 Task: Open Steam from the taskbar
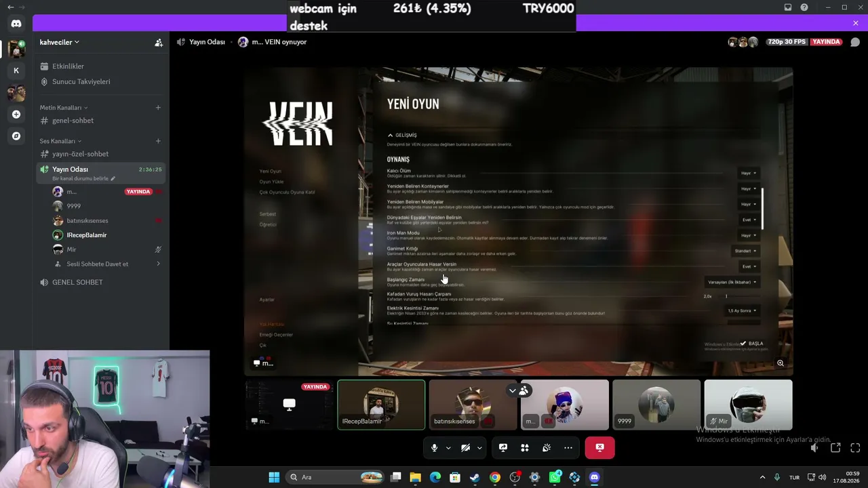click(475, 477)
